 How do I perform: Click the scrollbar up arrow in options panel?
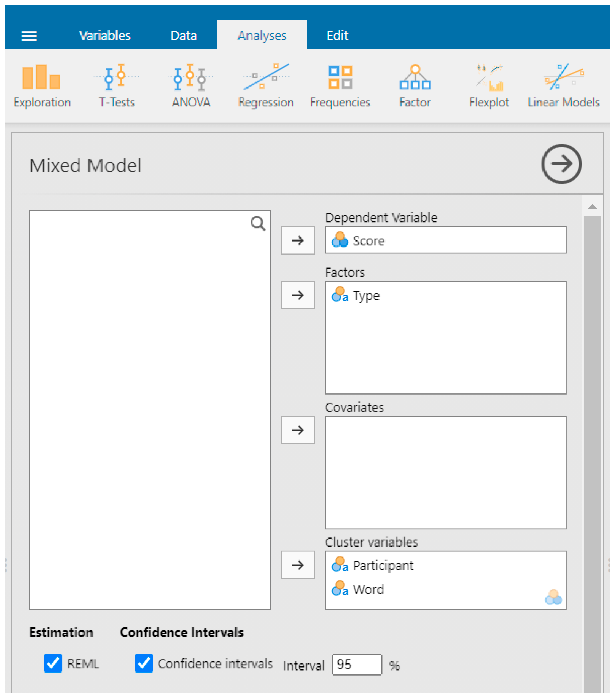(x=592, y=207)
